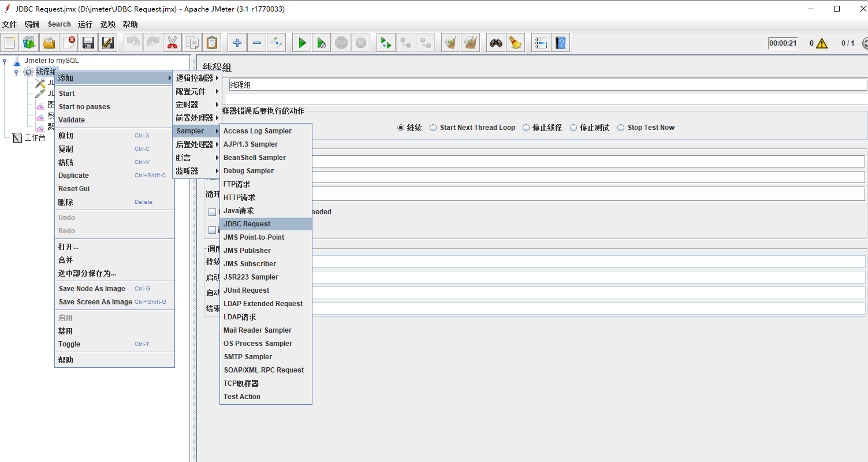Screen dimensions: 868x462
Task: Open the Templates toolbar icon
Action: click(29, 43)
